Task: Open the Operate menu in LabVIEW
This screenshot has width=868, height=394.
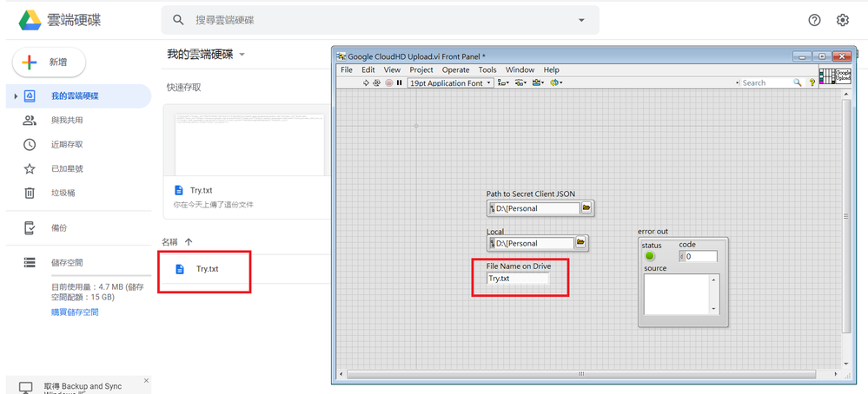Action: tap(455, 69)
